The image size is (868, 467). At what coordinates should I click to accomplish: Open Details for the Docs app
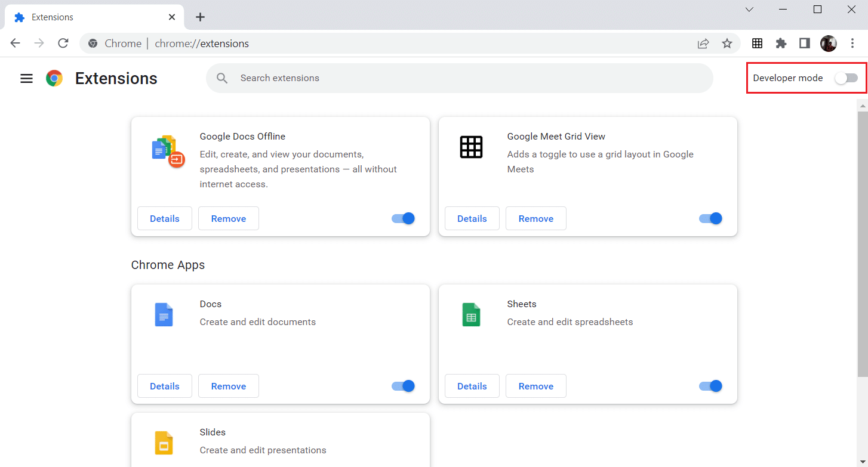165,386
